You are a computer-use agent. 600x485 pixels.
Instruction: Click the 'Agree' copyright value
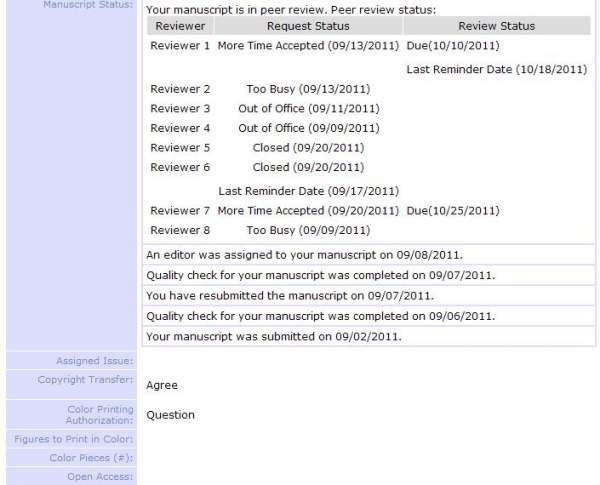click(162, 385)
